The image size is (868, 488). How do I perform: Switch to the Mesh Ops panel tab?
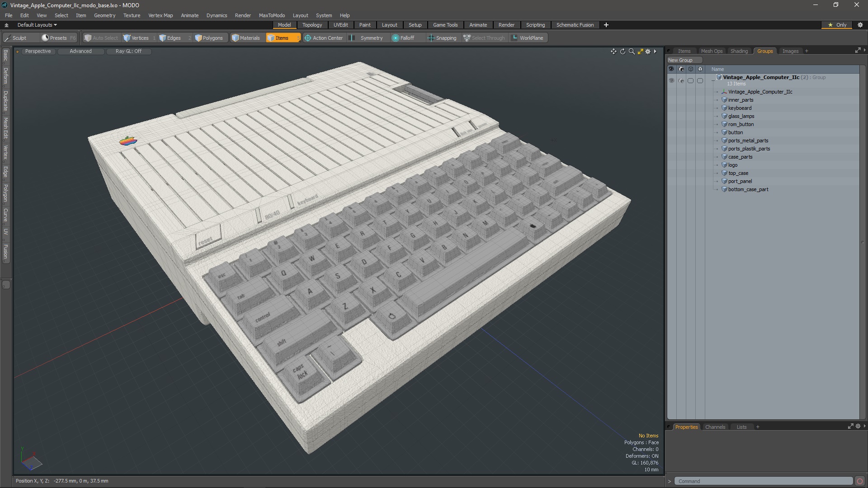click(712, 51)
